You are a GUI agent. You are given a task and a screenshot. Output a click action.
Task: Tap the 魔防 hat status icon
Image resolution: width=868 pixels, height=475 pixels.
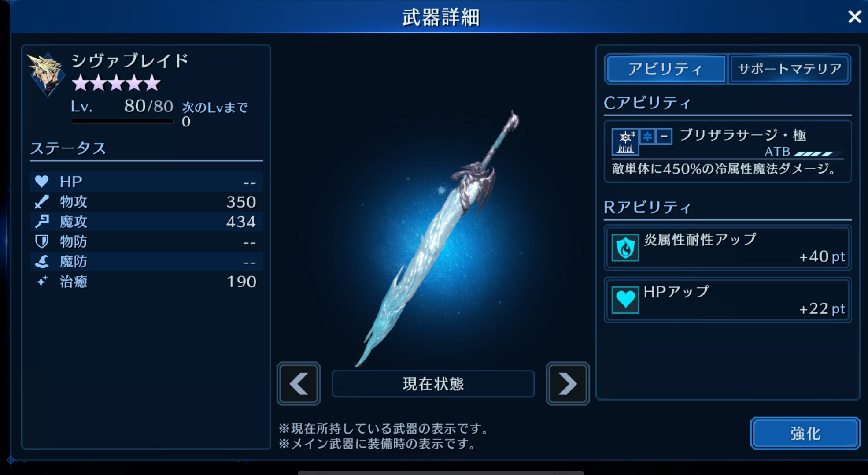pyautogui.click(x=42, y=261)
